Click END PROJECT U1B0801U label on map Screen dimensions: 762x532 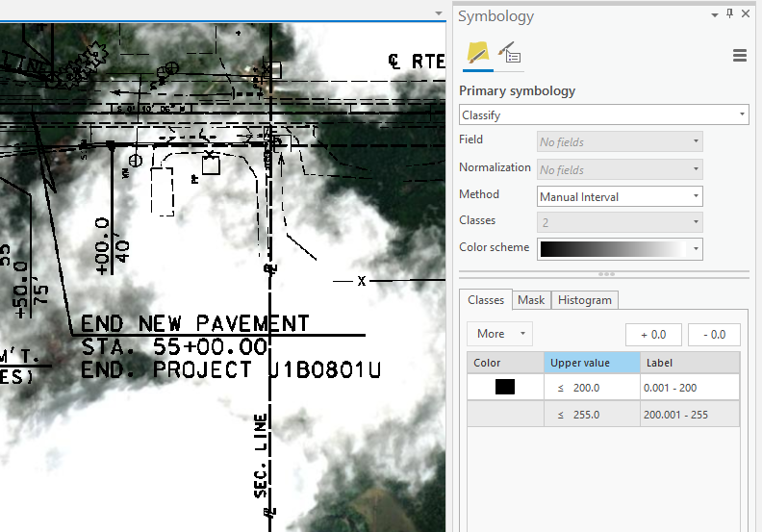231,369
